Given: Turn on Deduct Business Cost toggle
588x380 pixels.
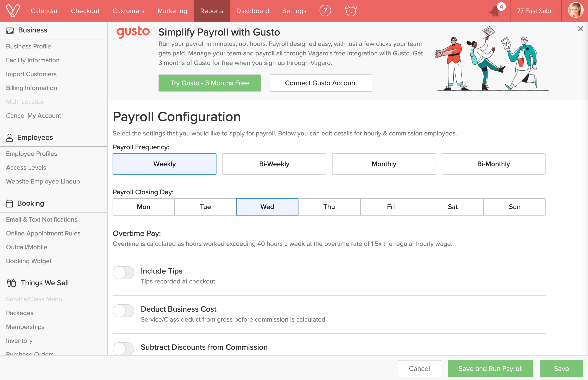Looking at the screenshot, I should tap(123, 311).
